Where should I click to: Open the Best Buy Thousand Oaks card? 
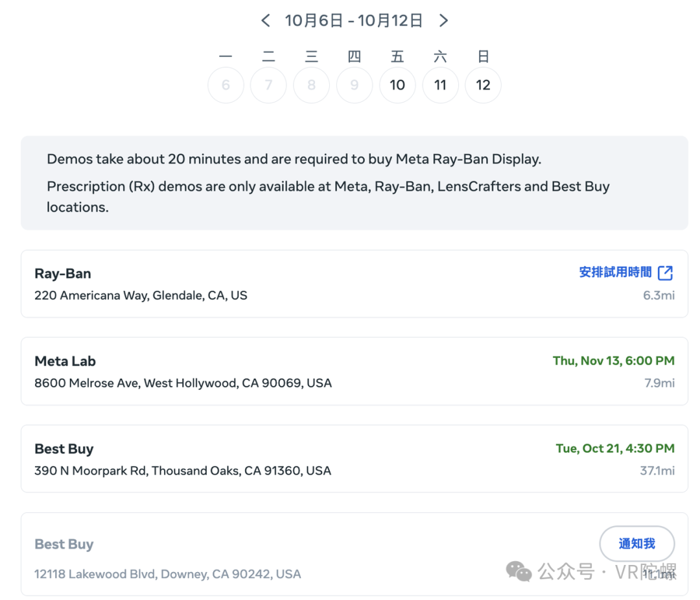pyautogui.click(x=259, y=459)
